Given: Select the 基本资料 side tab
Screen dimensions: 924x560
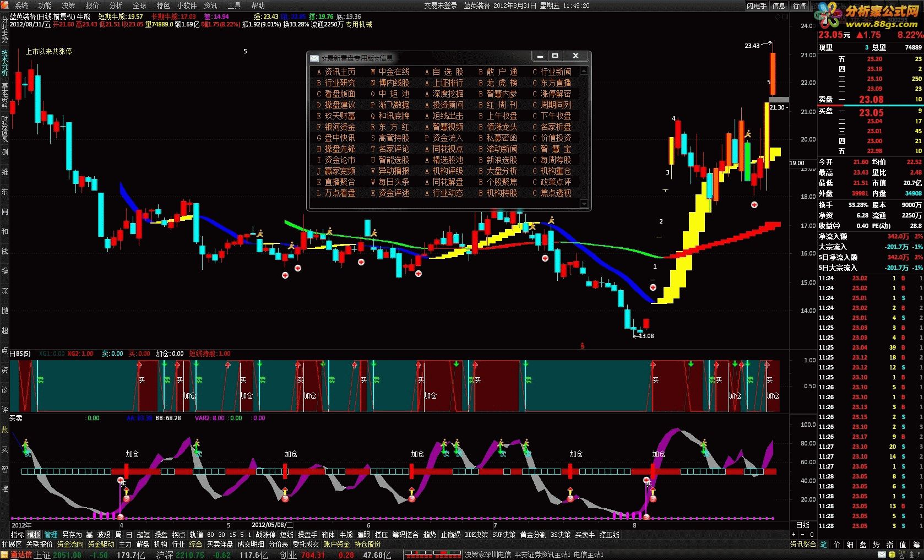Looking at the screenshot, I should click(4, 96).
